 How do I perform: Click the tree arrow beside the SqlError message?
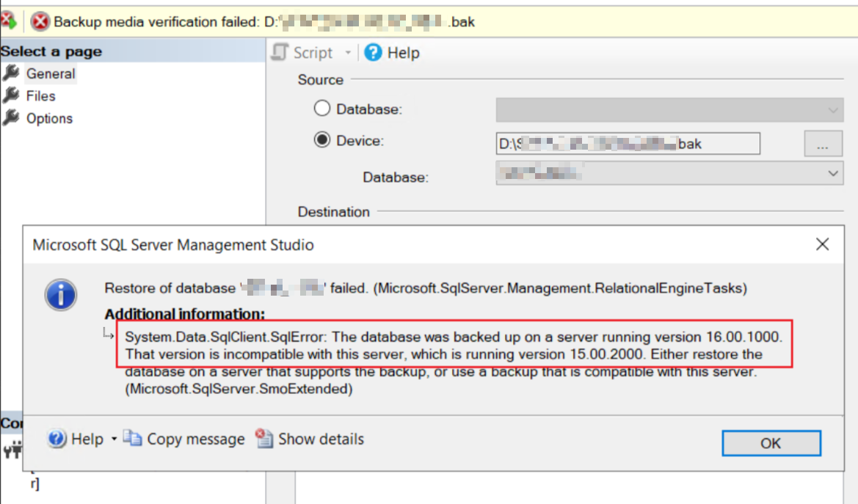click(x=109, y=333)
